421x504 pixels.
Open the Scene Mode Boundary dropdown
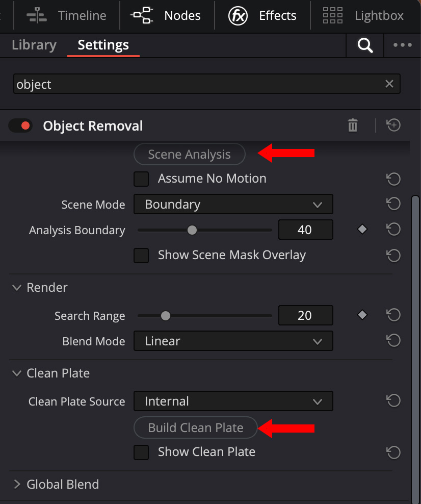pos(233,204)
